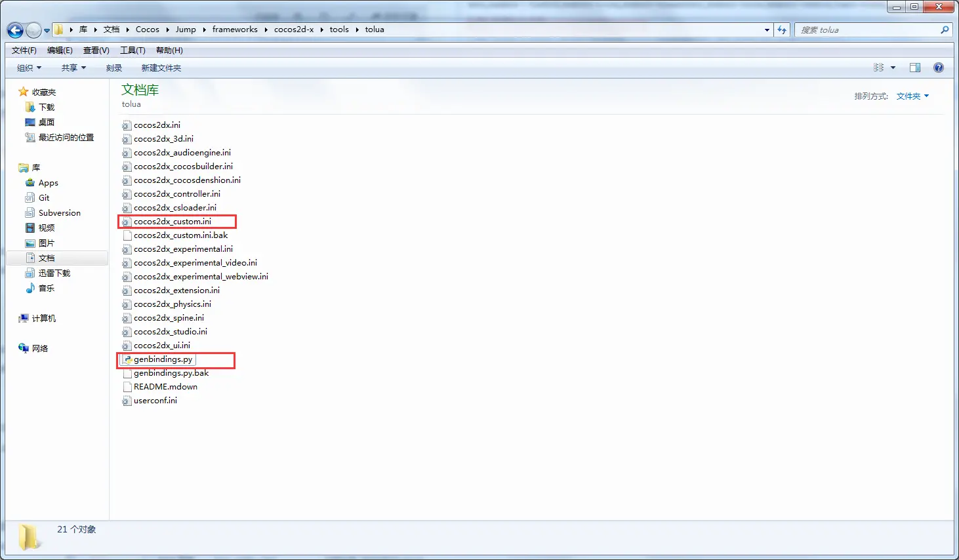Click the 刻录 toolbar button
Viewport: 959px width, 560px height.
[x=114, y=68]
